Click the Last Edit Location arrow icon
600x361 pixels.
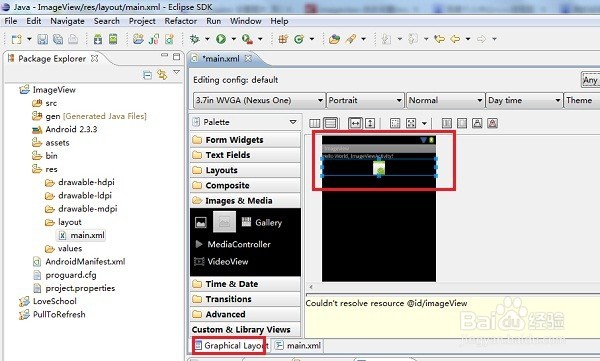point(439,39)
